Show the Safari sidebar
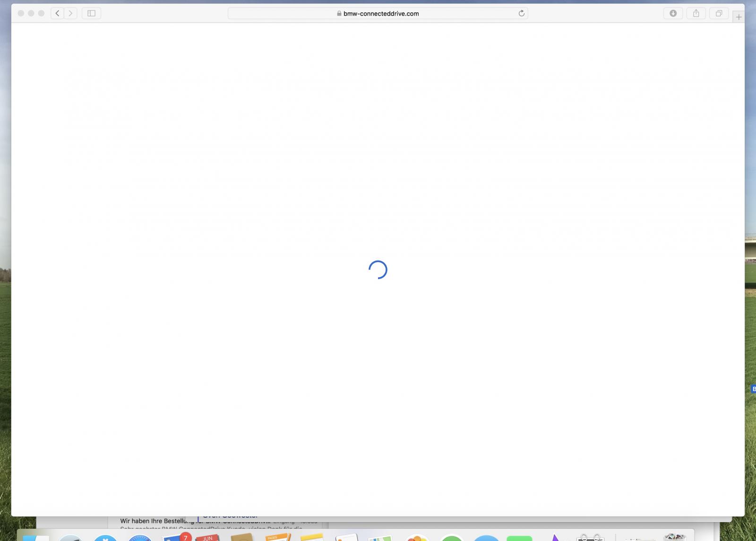756x541 pixels. tap(92, 13)
